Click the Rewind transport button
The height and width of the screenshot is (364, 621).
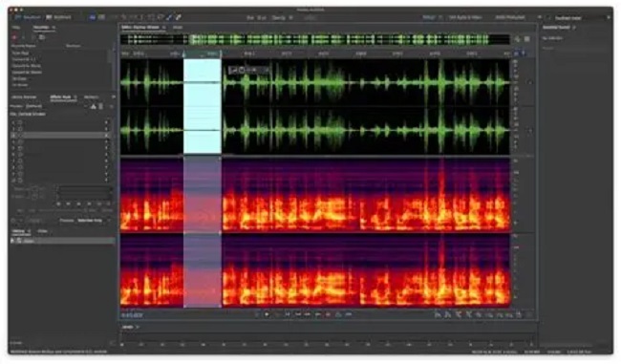298,315
